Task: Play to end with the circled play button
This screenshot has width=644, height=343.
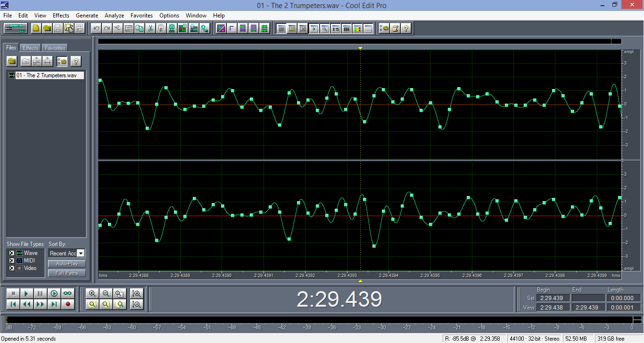Action: coord(54,293)
